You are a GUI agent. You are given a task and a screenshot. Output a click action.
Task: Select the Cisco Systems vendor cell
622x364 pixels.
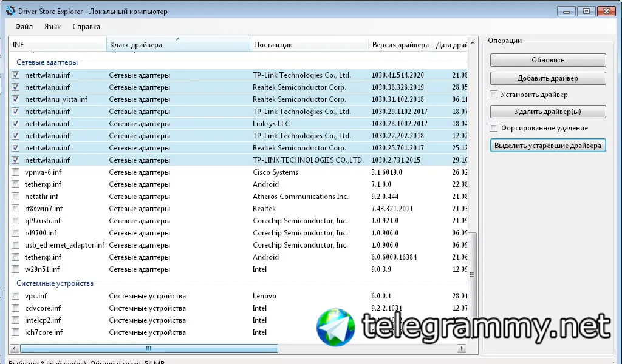[275, 172]
